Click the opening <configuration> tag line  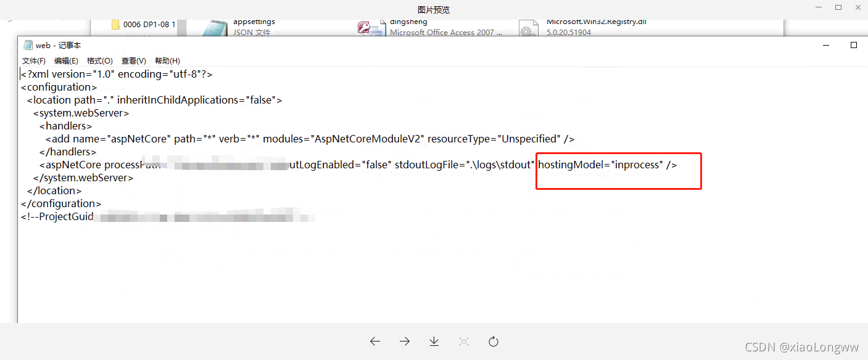pos(59,87)
